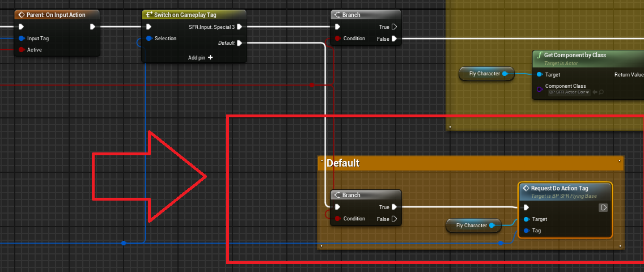This screenshot has width=644, height=272.
Task: Click the red Active boolean pin
Action: point(22,50)
